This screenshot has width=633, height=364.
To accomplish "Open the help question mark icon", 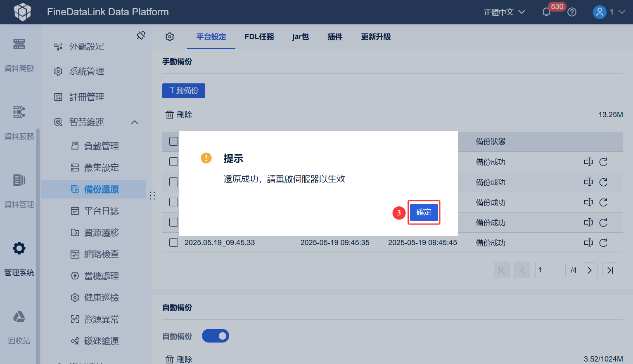I will pyautogui.click(x=572, y=12).
